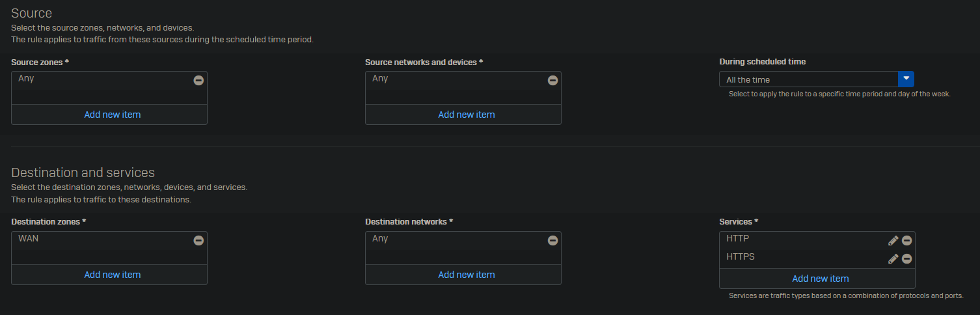Add new item to Services
Screen dimensions: 980x315
point(820,279)
